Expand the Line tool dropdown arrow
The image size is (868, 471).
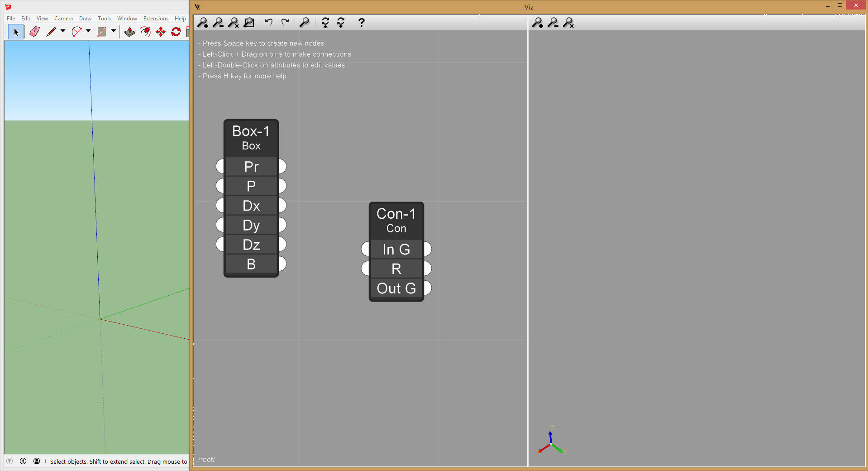[x=63, y=31]
